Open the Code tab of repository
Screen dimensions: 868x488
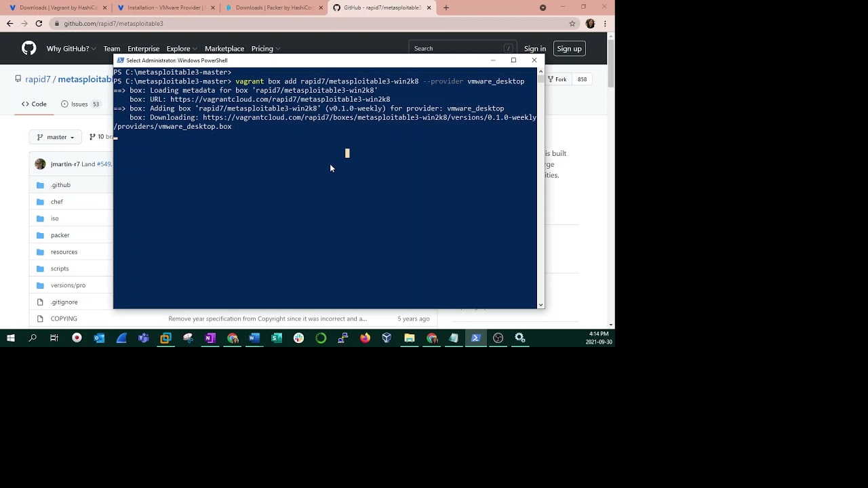point(34,104)
